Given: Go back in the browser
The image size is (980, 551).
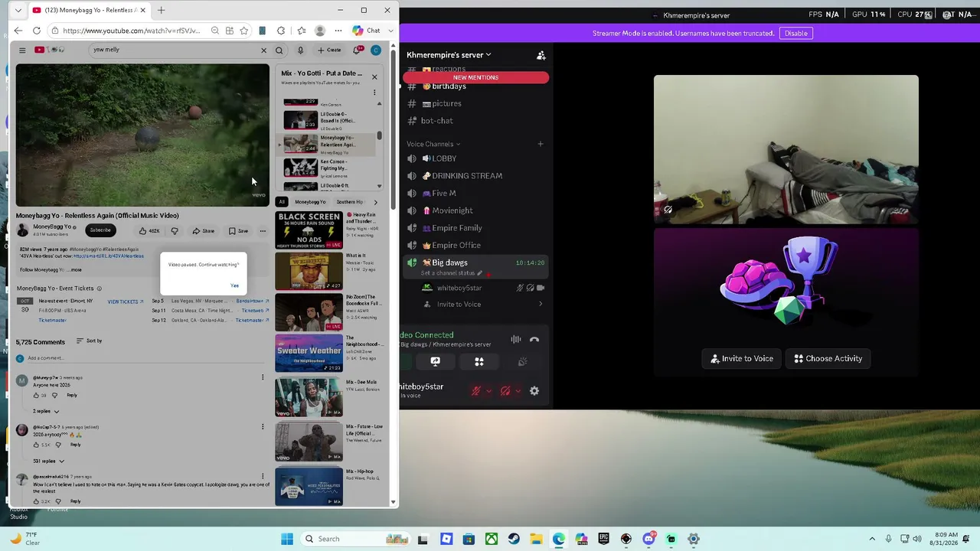Looking at the screenshot, I should 18,31.
